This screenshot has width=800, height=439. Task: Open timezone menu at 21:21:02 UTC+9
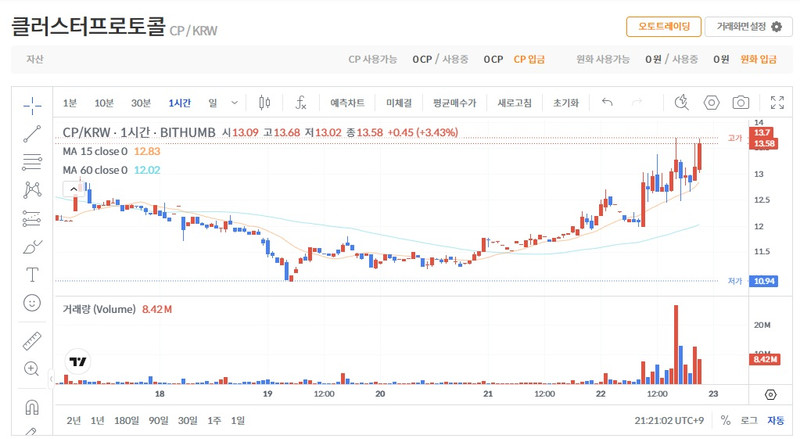669,421
